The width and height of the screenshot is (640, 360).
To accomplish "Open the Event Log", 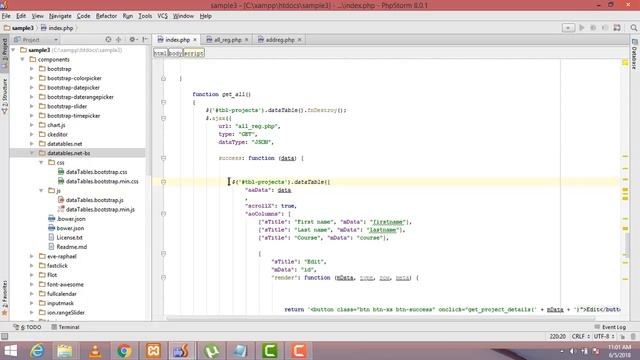I will tap(610, 327).
